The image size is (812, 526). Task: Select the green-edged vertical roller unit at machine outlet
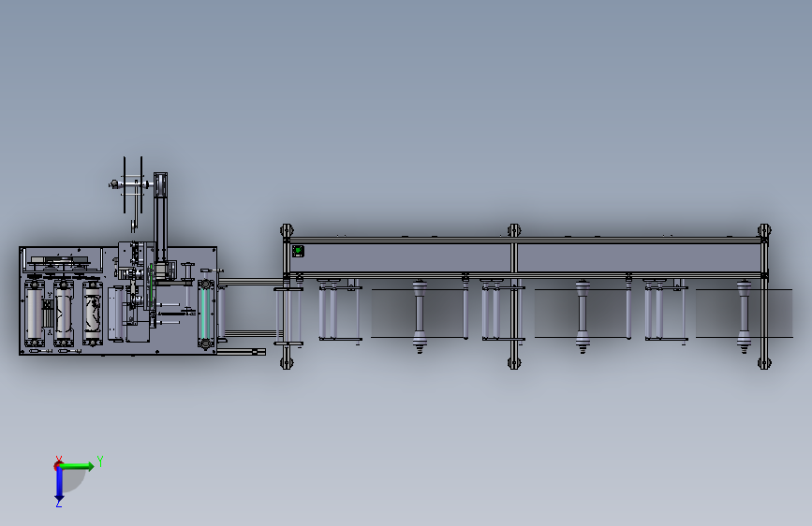point(206,314)
